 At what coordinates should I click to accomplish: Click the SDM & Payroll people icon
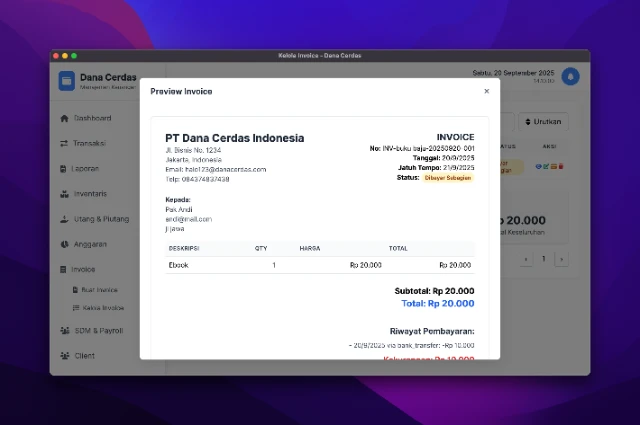pyautogui.click(x=65, y=331)
